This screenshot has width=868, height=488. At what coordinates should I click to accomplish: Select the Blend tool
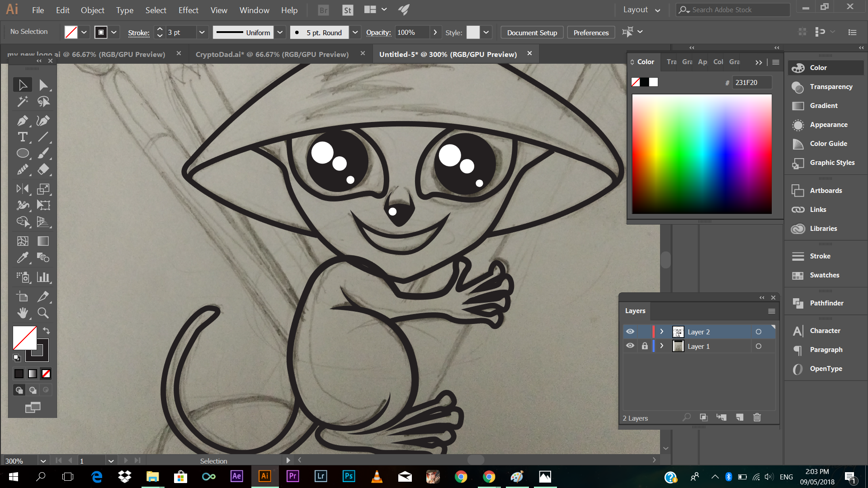point(43,258)
